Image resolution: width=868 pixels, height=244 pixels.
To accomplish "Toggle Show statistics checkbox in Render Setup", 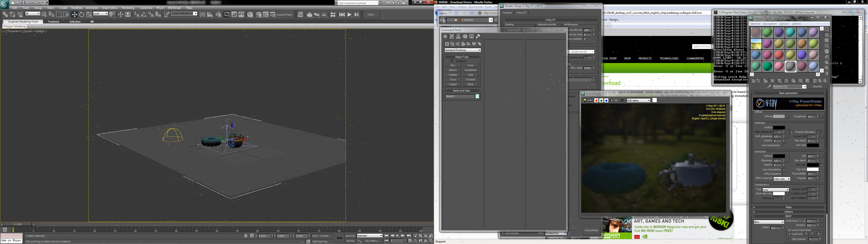I will (585, 39).
